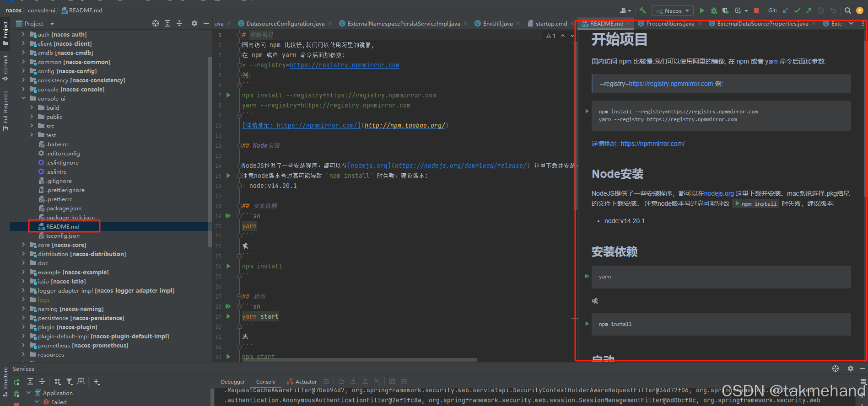The width and height of the screenshot is (868, 406).
Task: Select package.json in project tree
Action: point(64,208)
